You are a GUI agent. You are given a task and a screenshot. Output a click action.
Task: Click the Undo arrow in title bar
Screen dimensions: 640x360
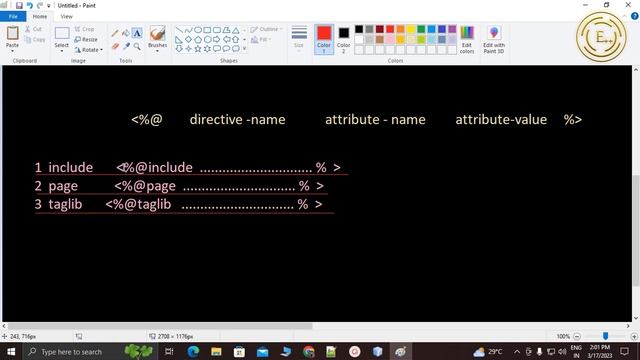click(x=30, y=5)
